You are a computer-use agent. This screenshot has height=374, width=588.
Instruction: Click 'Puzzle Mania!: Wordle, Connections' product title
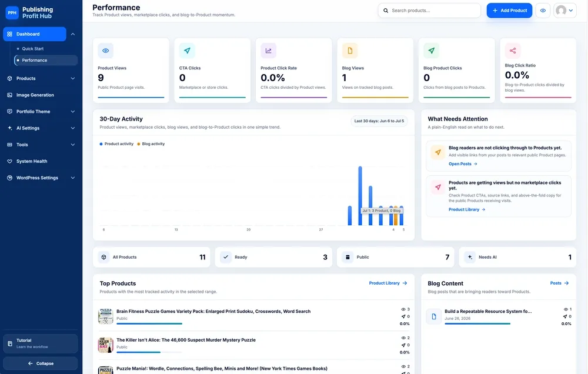pos(222,369)
